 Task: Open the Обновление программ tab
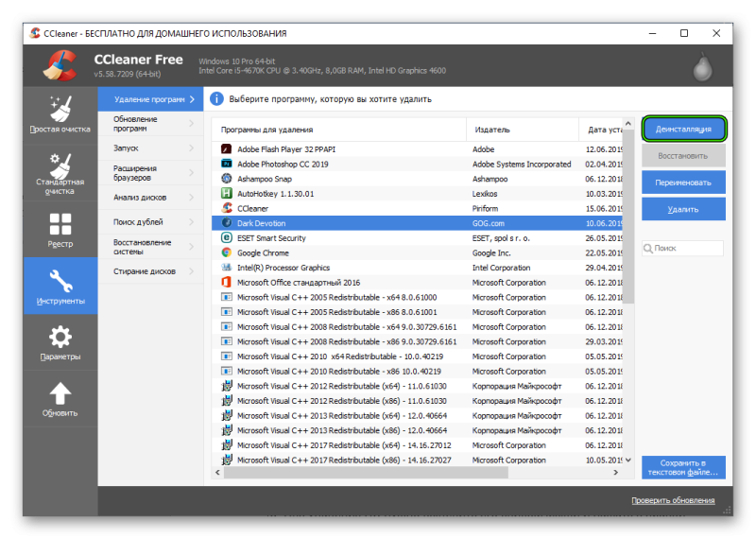(150, 124)
